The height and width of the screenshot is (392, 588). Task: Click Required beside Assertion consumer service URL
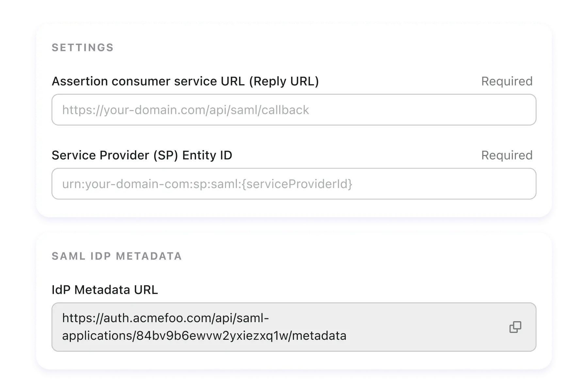(507, 81)
